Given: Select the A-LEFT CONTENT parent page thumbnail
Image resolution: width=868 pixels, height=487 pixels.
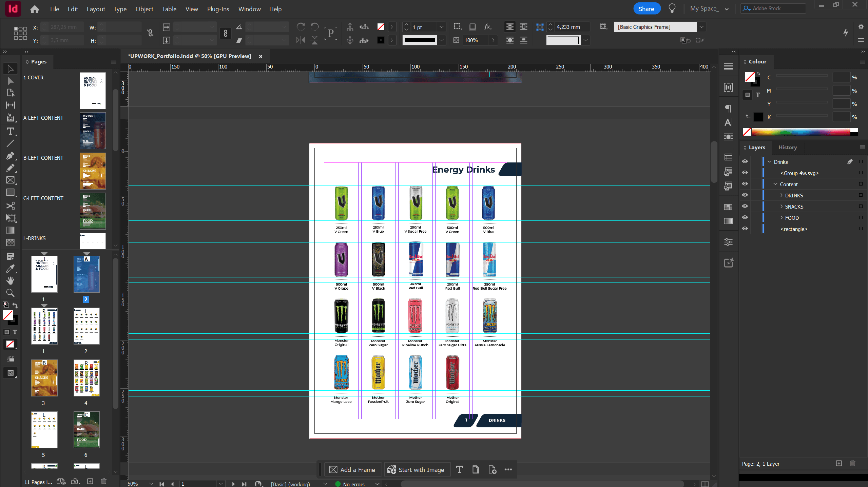Looking at the screenshot, I should coord(93,131).
